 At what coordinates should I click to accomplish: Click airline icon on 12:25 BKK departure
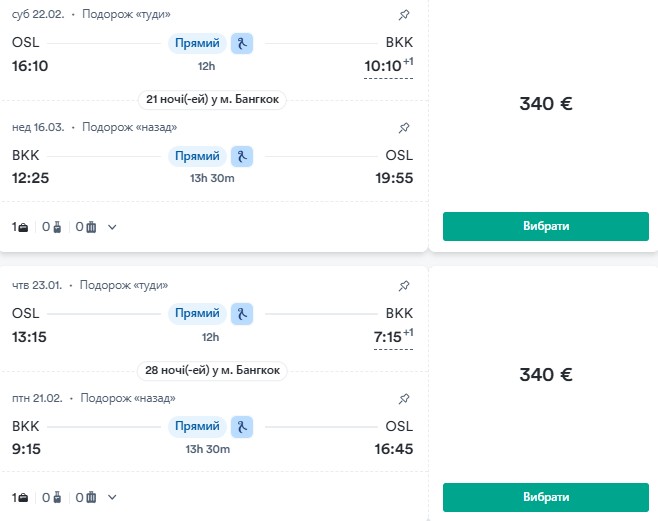241,157
